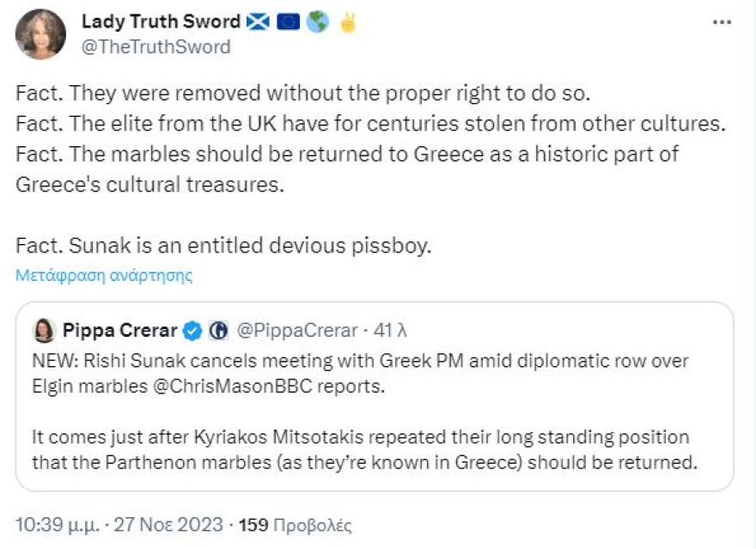Open Pippa Crerar's name in quoted post

click(x=119, y=330)
